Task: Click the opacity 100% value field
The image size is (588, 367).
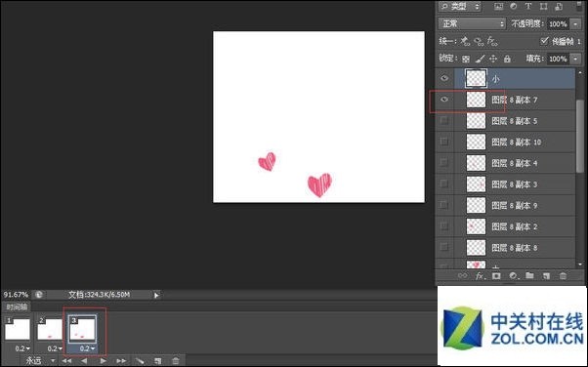Action: click(x=558, y=24)
